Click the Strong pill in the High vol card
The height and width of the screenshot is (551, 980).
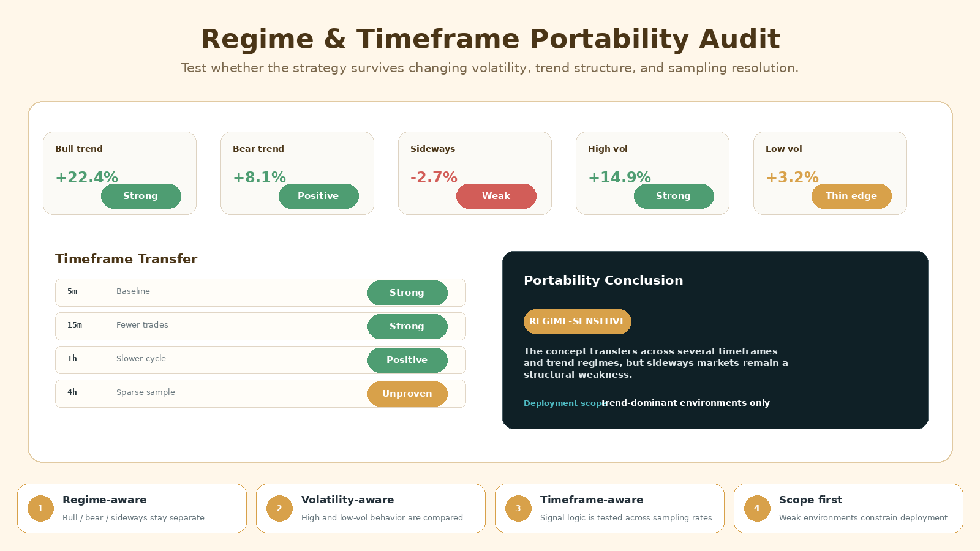pos(674,196)
